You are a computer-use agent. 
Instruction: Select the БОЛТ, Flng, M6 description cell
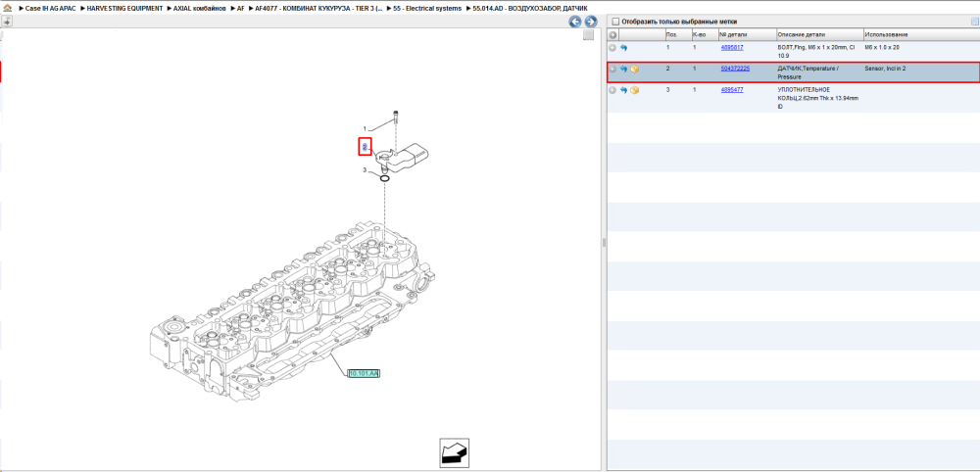click(816, 51)
